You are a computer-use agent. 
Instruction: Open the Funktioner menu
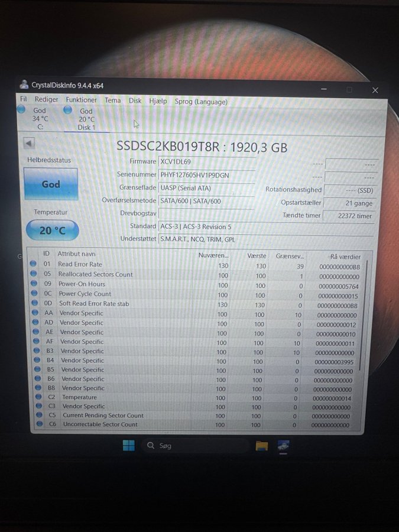tap(81, 100)
